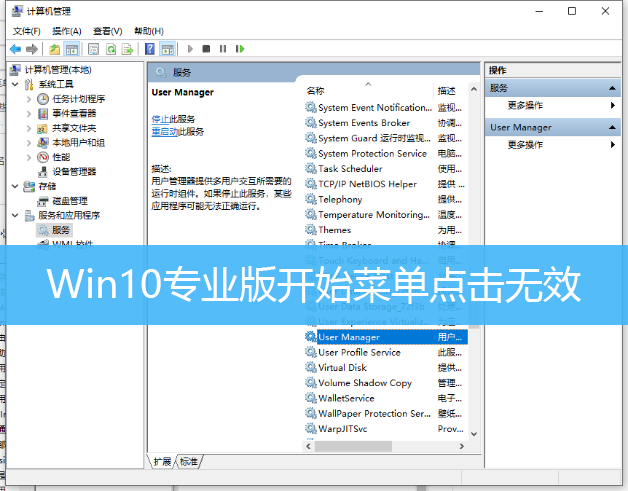The width and height of the screenshot is (628, 491).
Task: Expand the 本地用户和组 tree node
Action: click(29, 143)
